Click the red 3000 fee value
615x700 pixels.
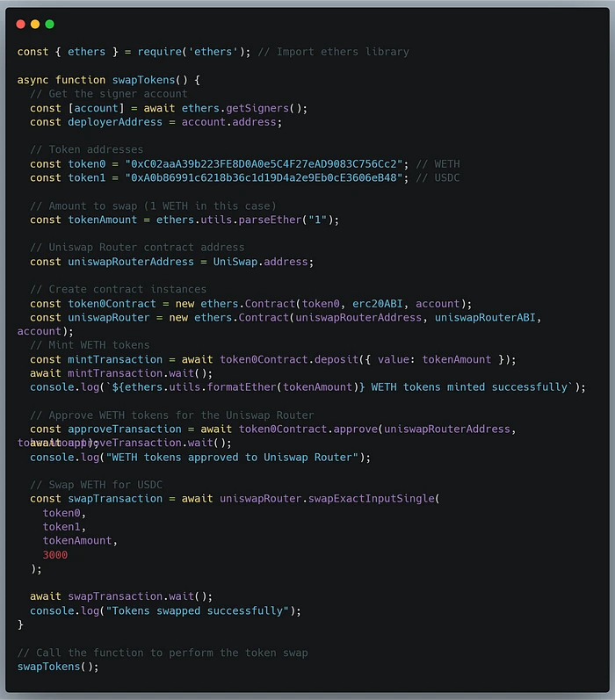54,555
